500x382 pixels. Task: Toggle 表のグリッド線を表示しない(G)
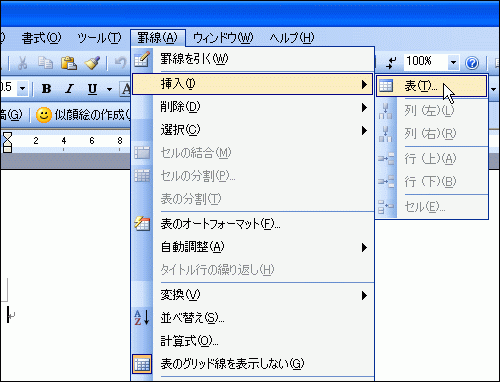click(253, 364)
